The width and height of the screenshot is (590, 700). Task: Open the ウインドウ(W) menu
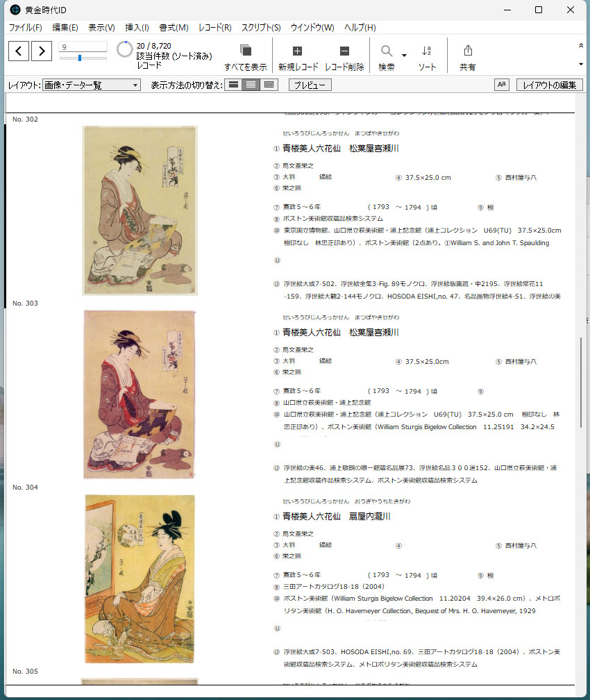(x=312, y=28)
